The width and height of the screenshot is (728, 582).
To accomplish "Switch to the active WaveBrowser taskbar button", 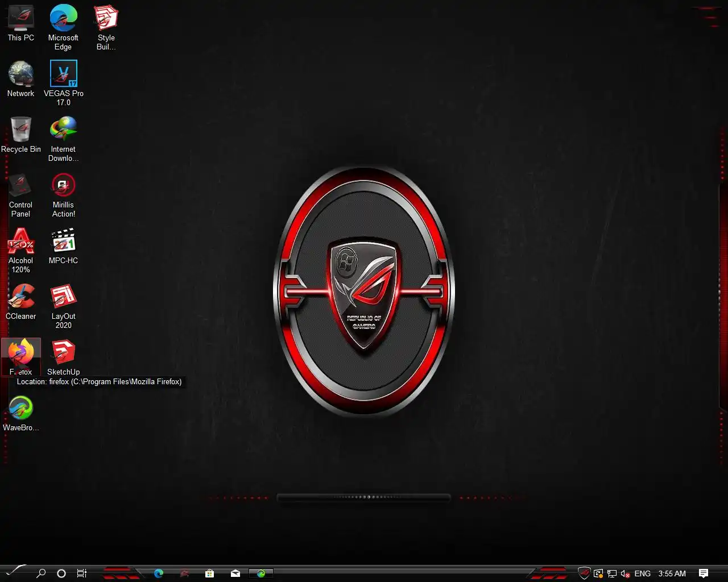I will point(261,573).
